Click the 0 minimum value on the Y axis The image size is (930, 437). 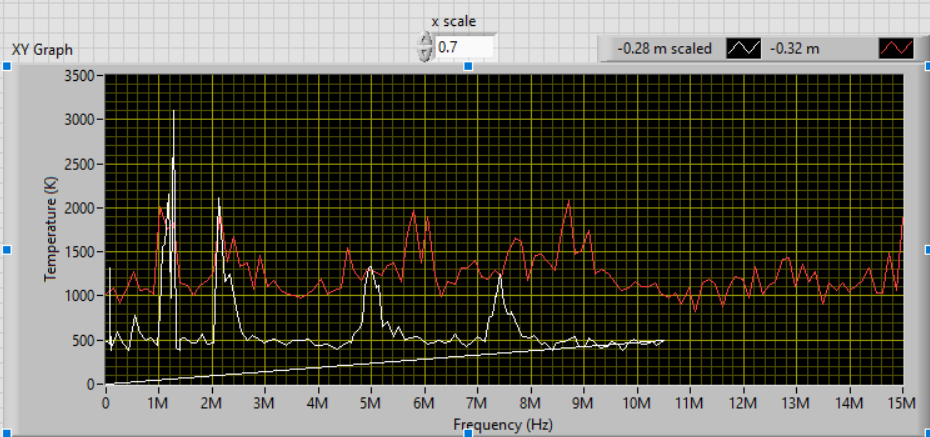pos(94,384)
